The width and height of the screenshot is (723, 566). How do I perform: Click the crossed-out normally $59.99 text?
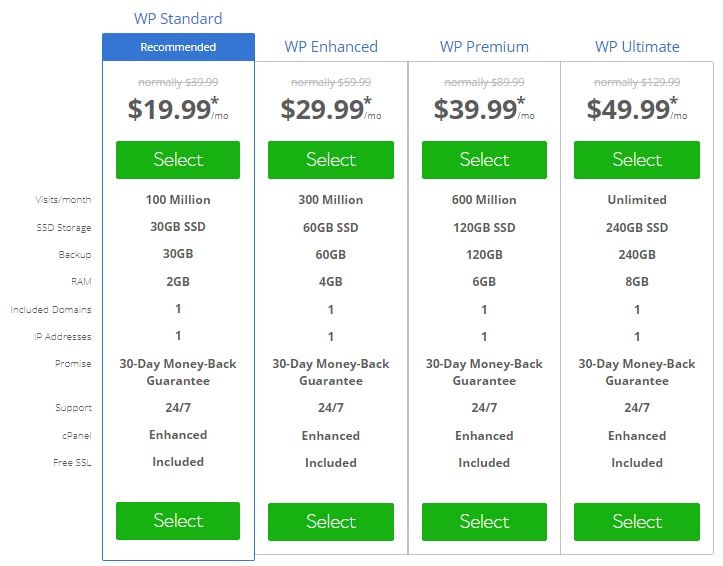pos(331,82)
